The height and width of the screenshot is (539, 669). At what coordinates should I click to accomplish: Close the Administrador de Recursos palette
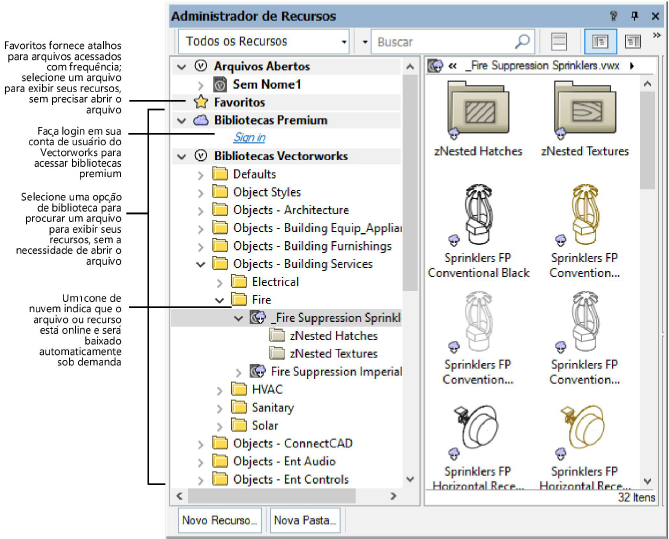[x=655, y=16]
